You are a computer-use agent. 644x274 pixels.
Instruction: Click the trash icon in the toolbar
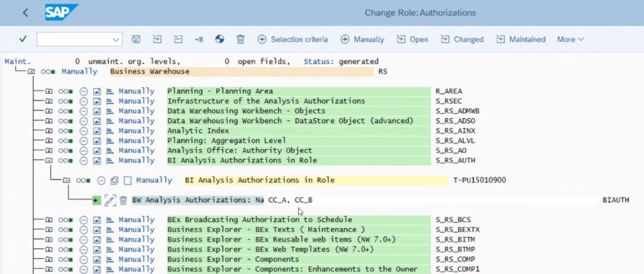[x=241, y=39]
